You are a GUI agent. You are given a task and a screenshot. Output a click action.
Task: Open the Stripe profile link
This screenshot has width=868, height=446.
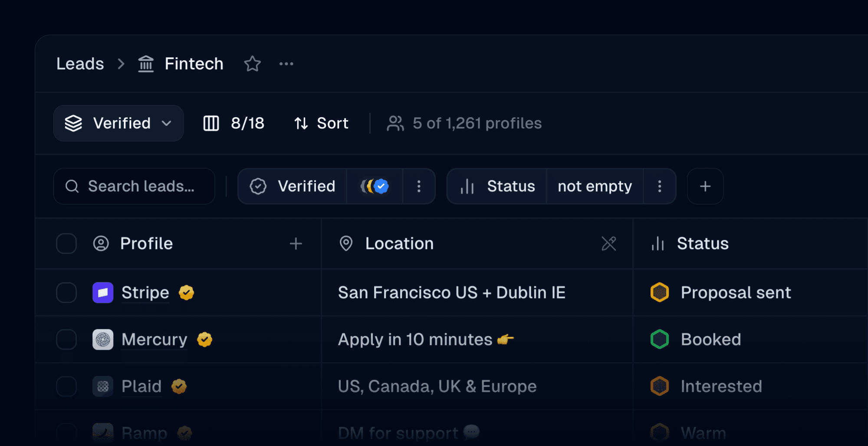145,292
